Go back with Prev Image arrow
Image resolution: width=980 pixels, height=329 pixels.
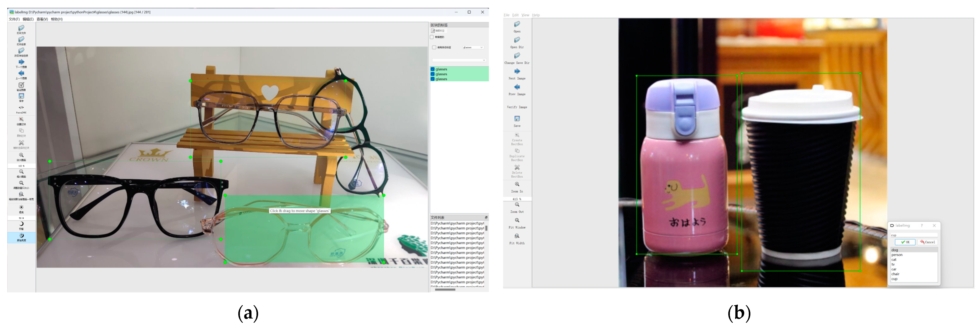coord(517,87)
